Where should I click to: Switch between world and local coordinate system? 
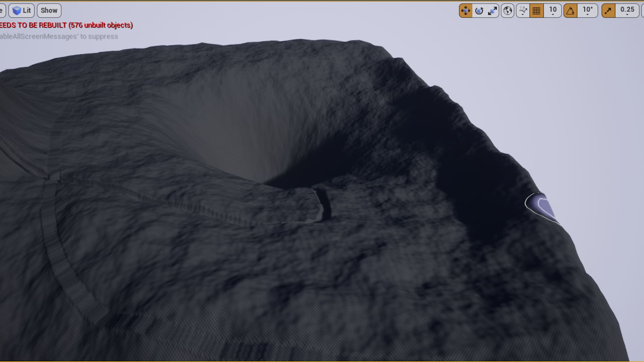tap(506, 10)
